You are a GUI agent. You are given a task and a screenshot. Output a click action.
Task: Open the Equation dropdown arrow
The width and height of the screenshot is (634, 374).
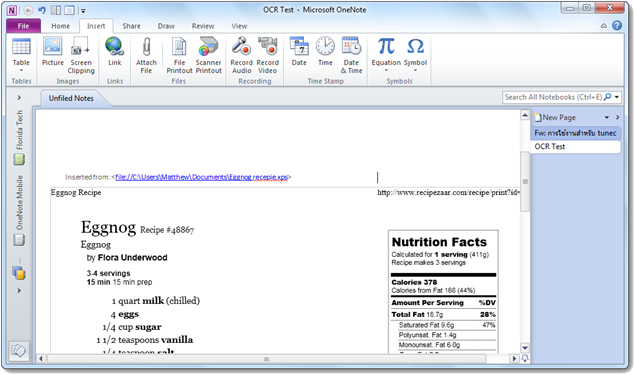point(386,71)
